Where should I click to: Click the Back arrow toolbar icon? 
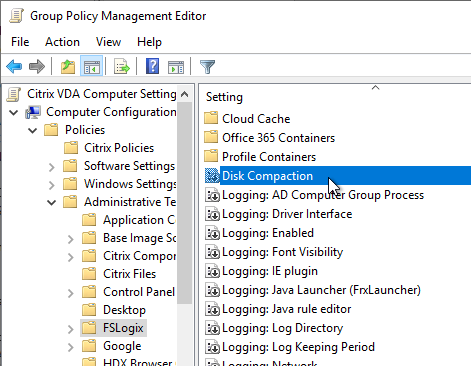point(14,66)
